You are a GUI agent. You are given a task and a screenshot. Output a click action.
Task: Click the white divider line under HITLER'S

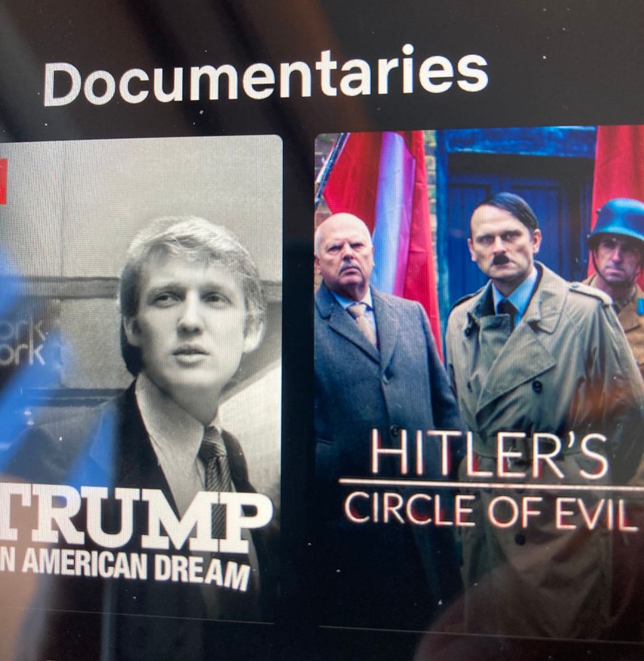(491, 484)
